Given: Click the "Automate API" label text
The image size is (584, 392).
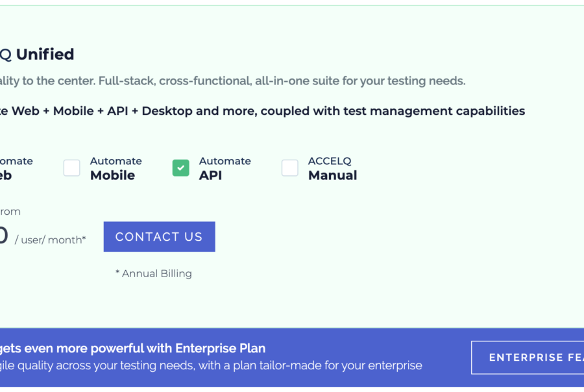Looking at the screenshot, I should (x=225, y=168).
